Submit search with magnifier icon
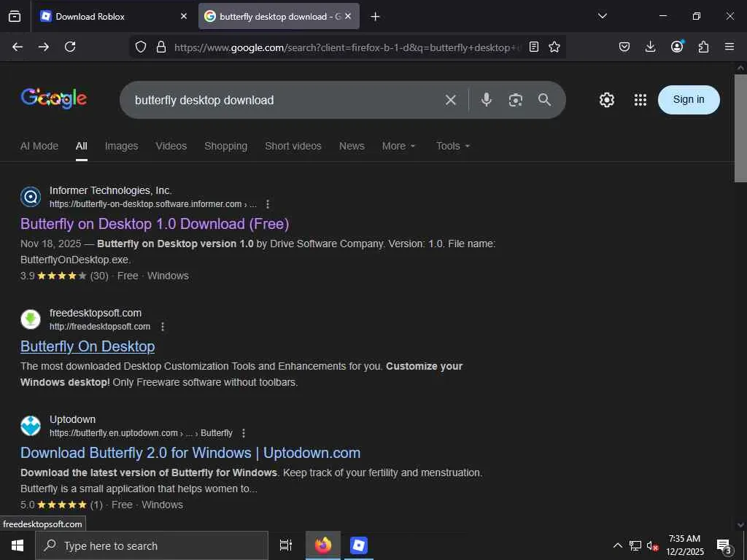This screenshot has height=560, width=747. [544, 100]
